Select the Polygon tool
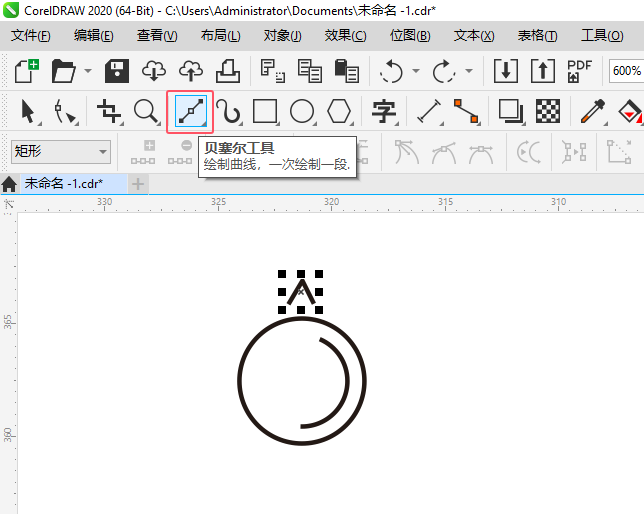Viewport: 644px width, 514px height. point(339,111)
